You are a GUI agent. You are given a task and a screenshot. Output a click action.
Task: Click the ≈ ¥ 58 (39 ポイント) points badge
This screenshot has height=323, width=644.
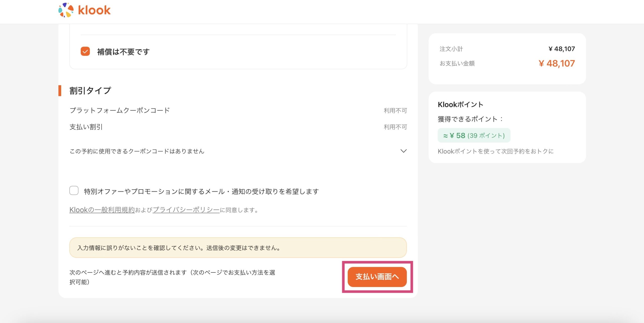[x=474, y=136]
